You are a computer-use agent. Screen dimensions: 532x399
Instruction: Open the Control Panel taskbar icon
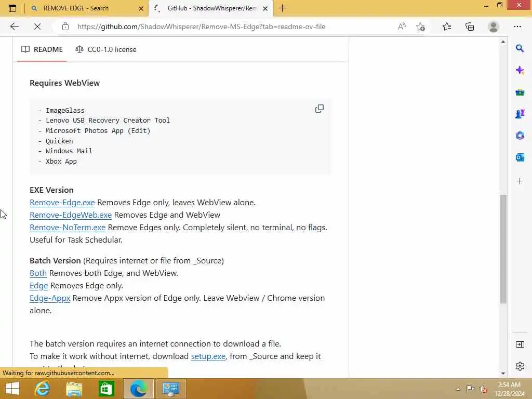(170, 389)
